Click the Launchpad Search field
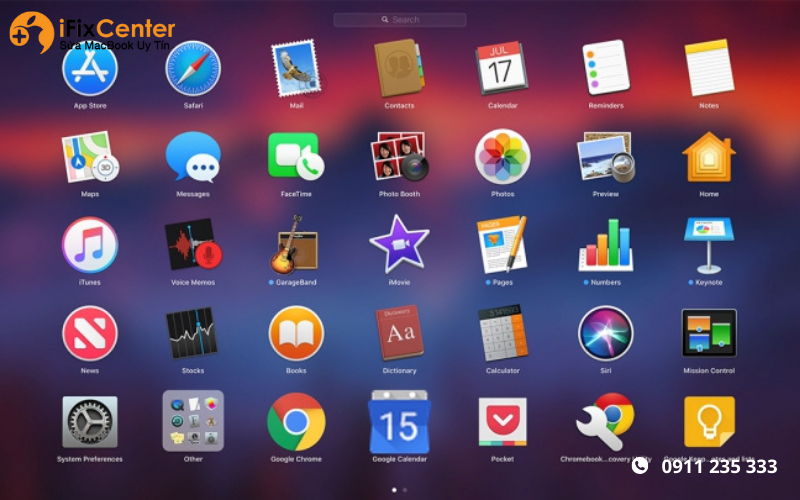Viewport: 800px width, 500px height. pyautogui.click(x=399, y=19)
